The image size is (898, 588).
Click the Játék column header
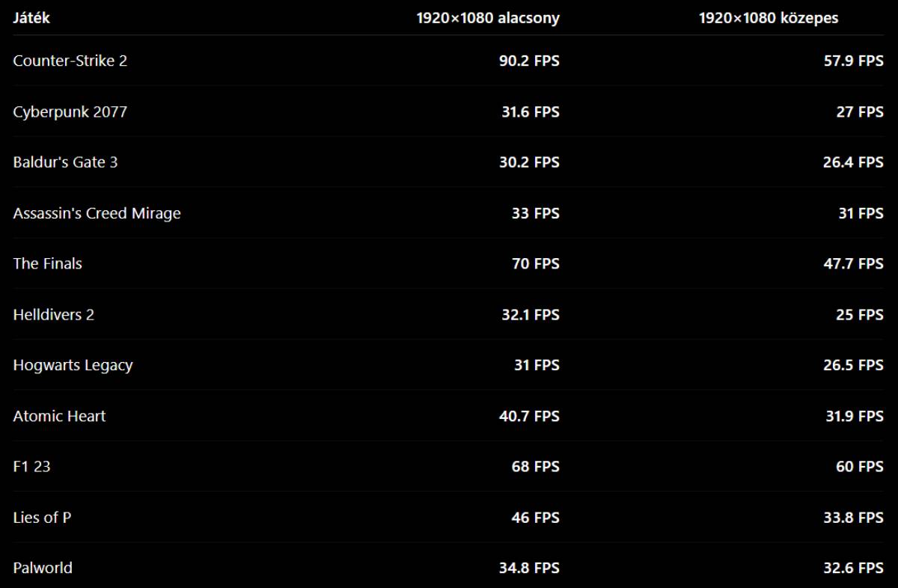point(31,18)
